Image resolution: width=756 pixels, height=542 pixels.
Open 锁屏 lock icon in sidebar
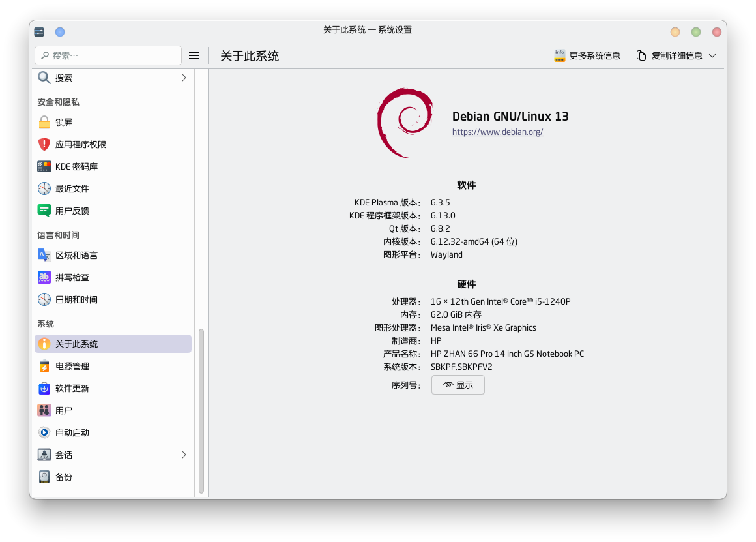pos(44,122)
